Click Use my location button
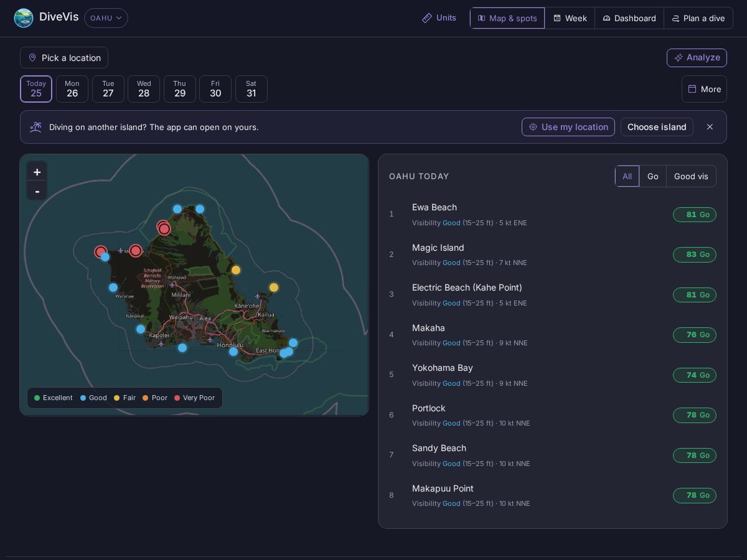747x560 pixels. pyautogui.click(x=568, y=127)
